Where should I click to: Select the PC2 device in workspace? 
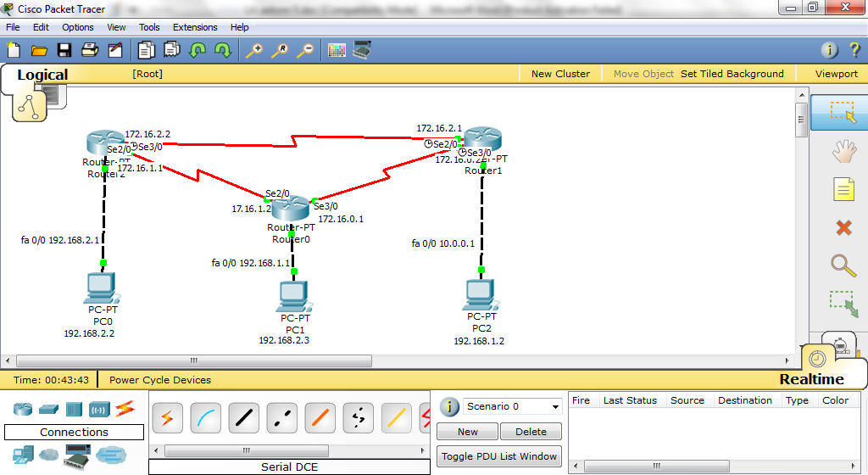tap(481, 295)
